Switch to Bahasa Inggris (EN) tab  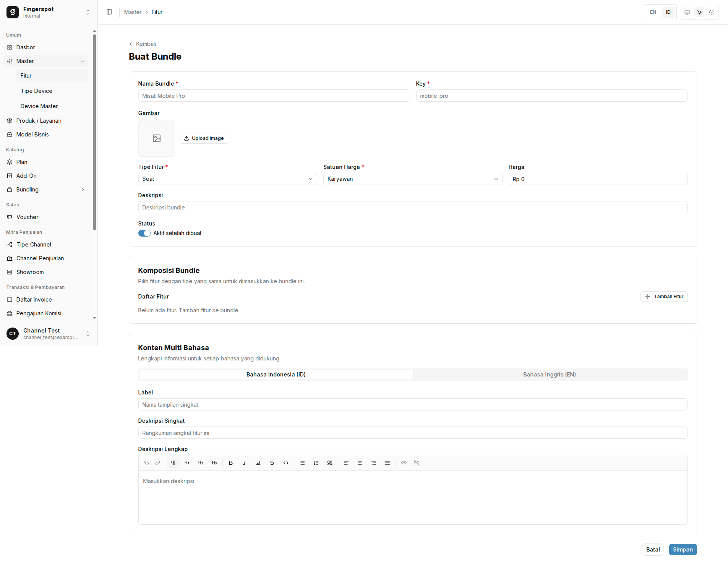550,375
